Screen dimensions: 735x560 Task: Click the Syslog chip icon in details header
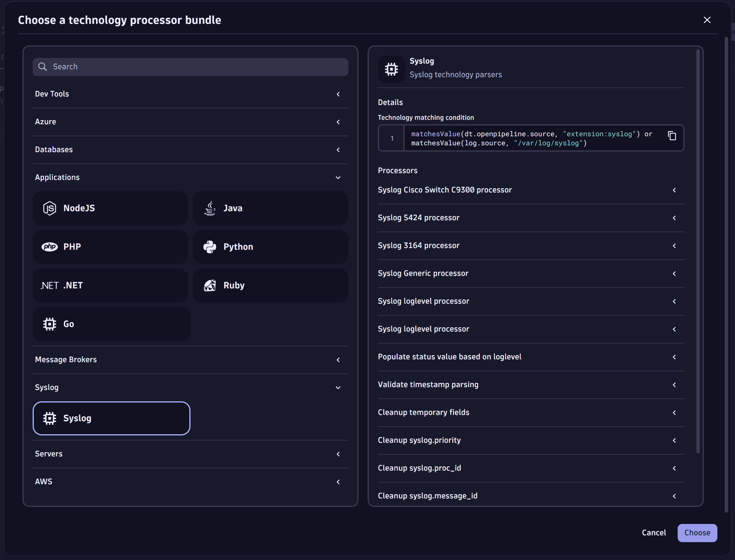pyautogui.click(x=391, y=69)
